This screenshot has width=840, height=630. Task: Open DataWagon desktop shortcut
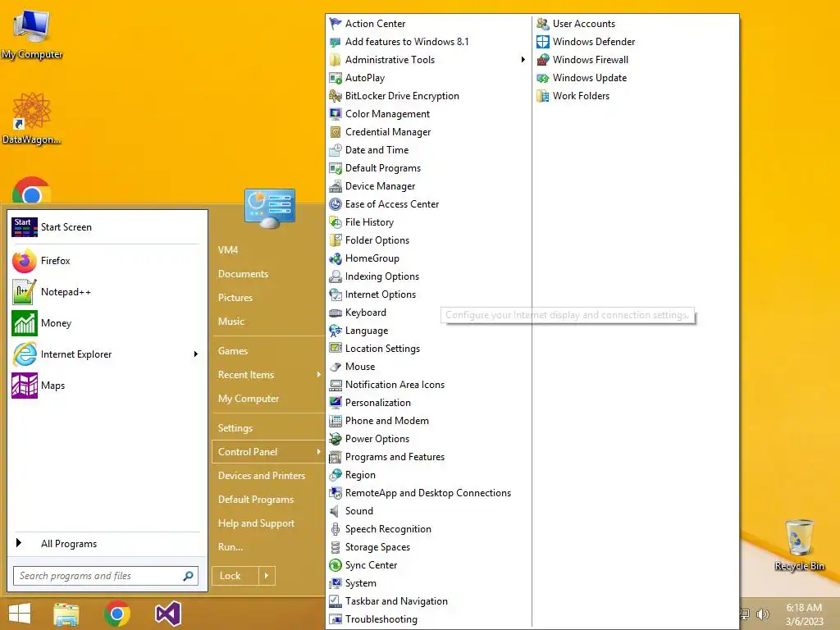pyautogui.click(x=32, y=118)
